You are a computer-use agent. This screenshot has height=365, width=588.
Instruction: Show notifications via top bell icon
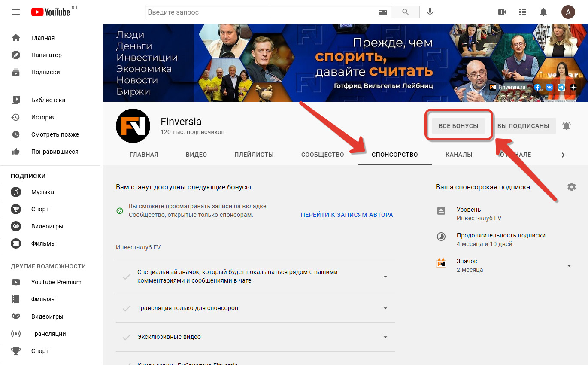tap(543, 12)
